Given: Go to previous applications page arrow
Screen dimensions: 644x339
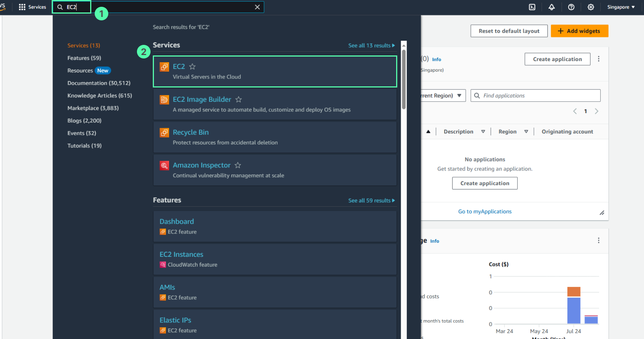Looking at the screenshot, I should 575,111.
